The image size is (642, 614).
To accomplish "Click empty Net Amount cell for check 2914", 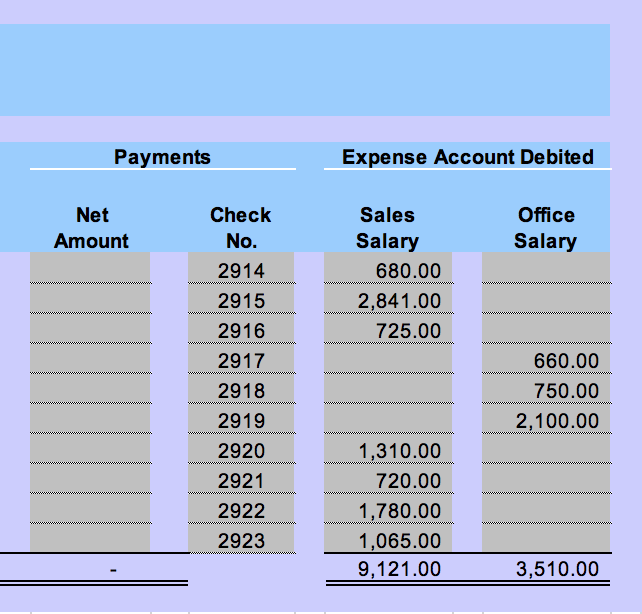I will tap(90, 267).
